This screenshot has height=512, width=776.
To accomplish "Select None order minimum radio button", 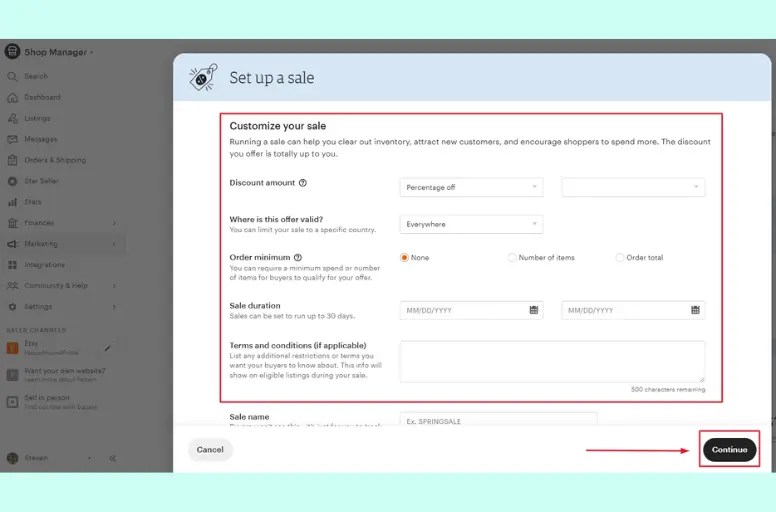I will click(404, 258).
